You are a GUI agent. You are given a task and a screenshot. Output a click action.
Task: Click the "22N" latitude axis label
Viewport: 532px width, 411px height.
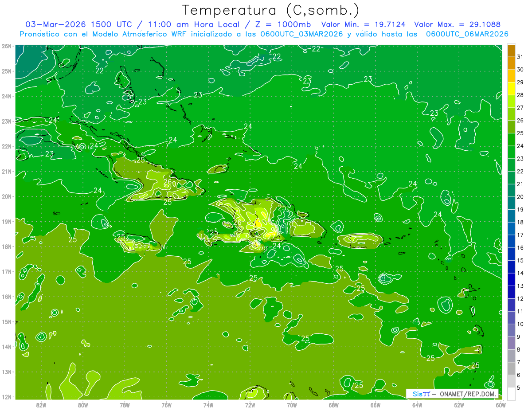click(6, 146)
